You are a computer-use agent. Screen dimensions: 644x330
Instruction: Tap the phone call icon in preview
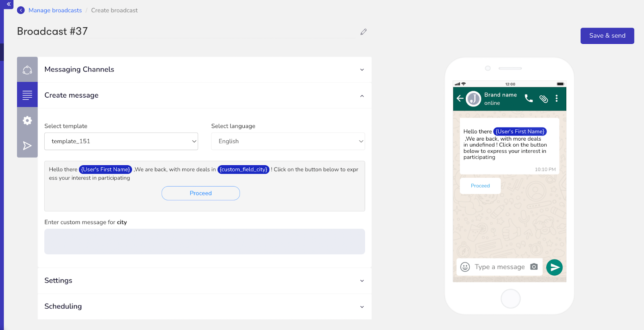point(529,98)
